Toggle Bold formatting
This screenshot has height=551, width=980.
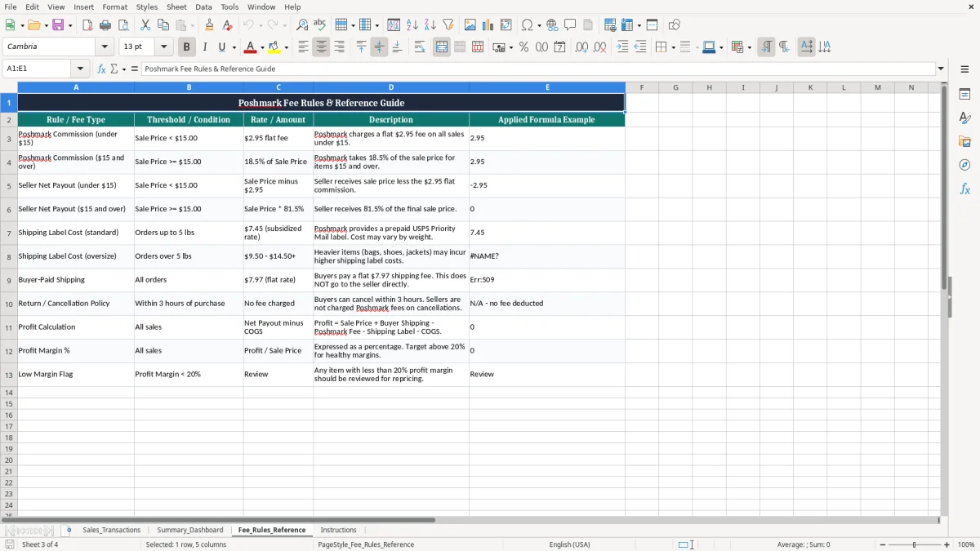[x=187, y=47]
